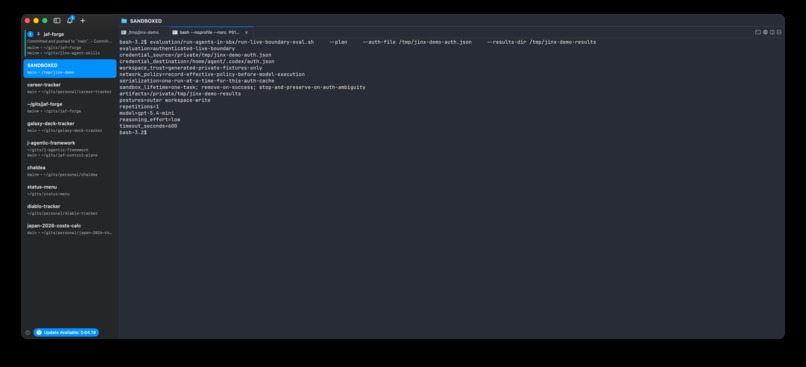Open notifications bell with badge
The width and height of the screenshot is (806, 367).
(70, 21)
